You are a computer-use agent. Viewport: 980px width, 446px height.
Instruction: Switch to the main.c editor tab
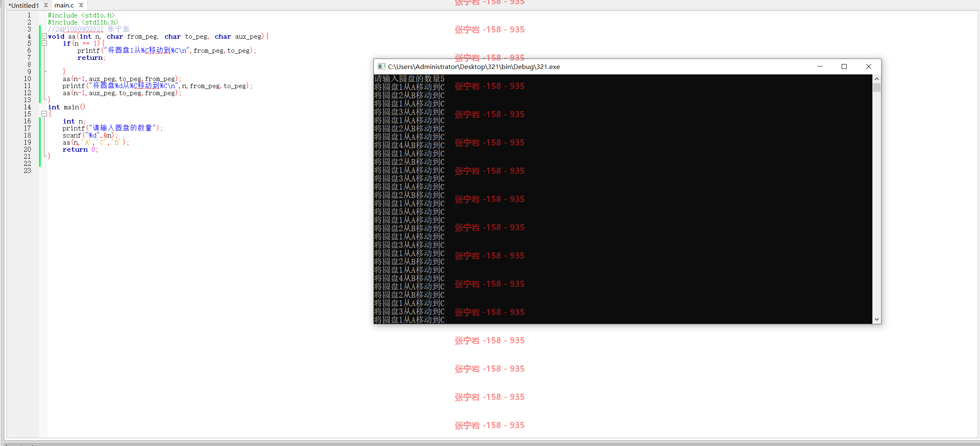pyautogui.click(x=64, y=5)
